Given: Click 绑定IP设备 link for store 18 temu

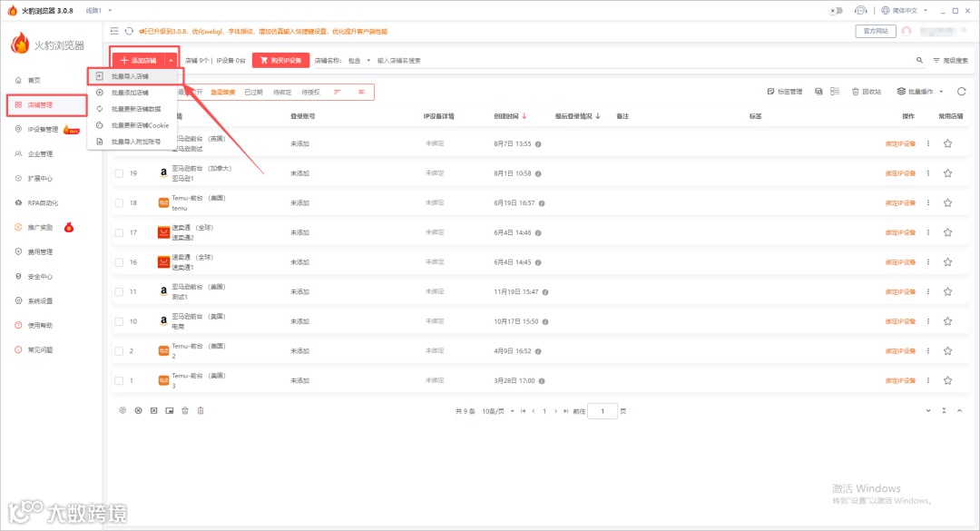Looking at the screenshot, I should pyautogui.click(x=900, y=202).
